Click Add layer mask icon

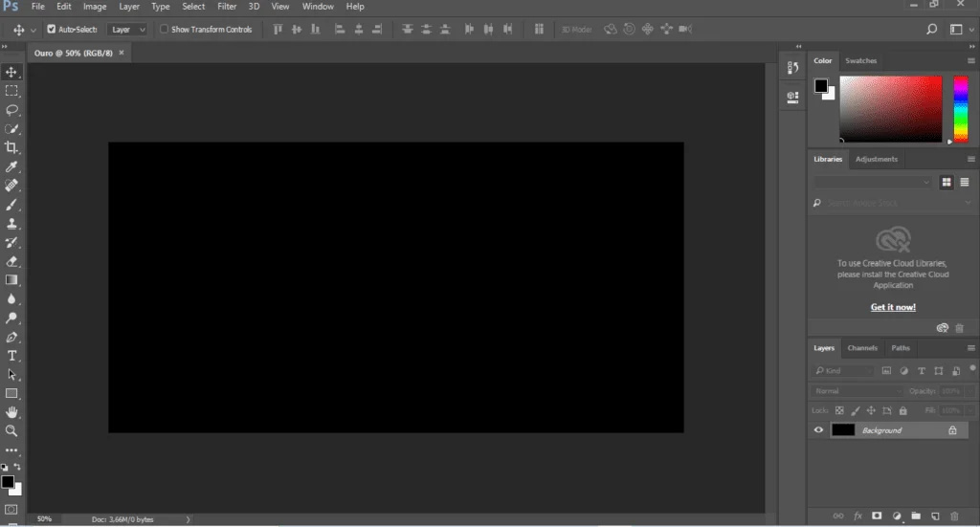[877, 516]
